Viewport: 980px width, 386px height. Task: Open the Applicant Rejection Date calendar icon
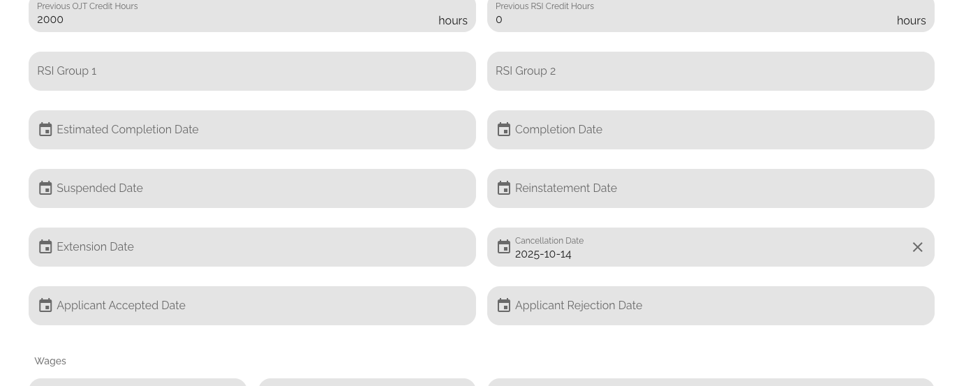tap(504, 306)
